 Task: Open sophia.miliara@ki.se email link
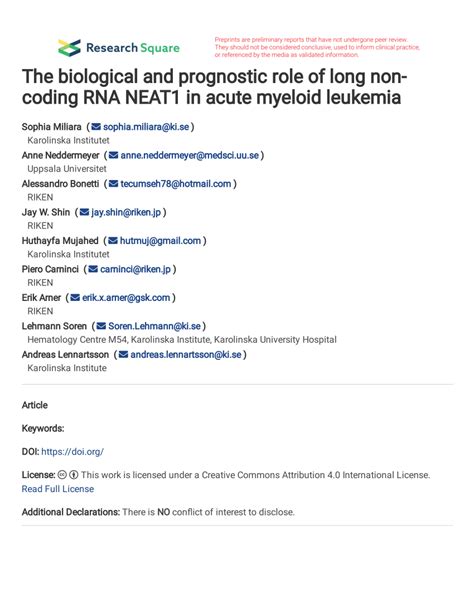coord(146,127)
